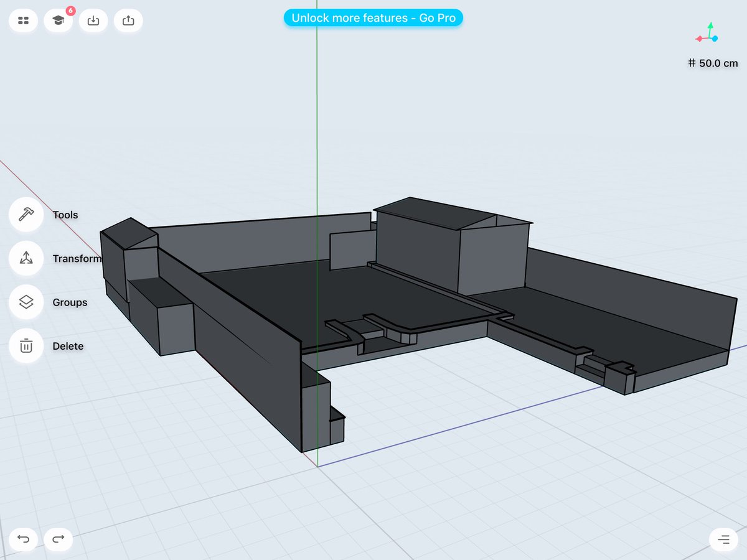This screenshot has height=560, width=747.
Task: Redo the last action
Action: click(59, 539)
